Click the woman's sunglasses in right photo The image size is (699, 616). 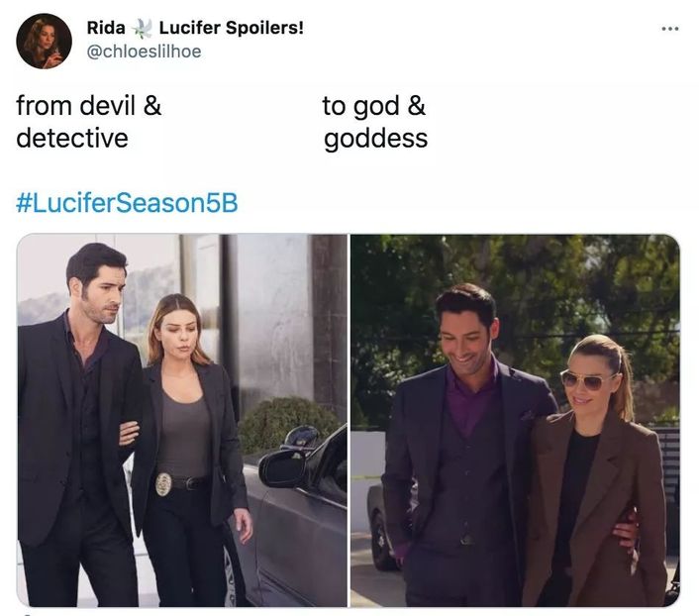click(x=585, y=380)
